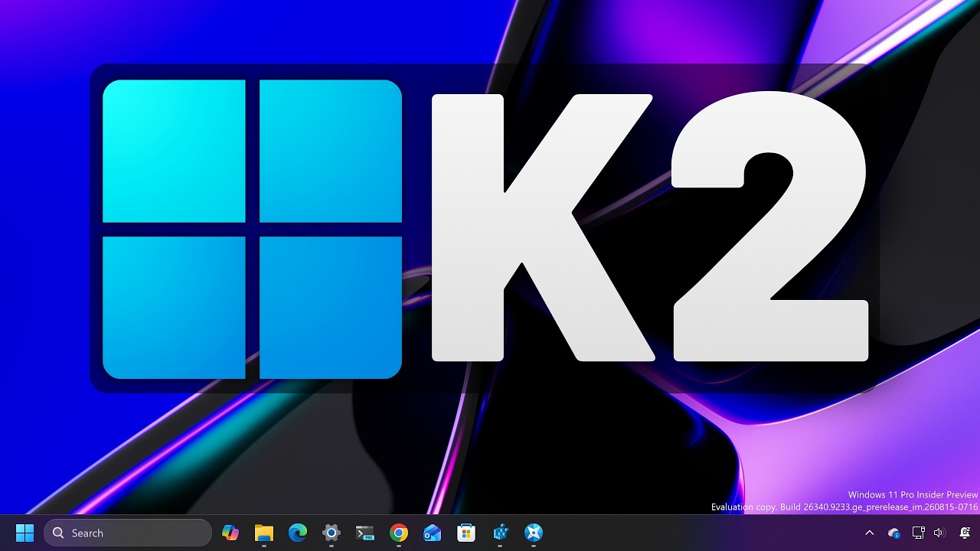Open File Explorer from the taskbar

264,533
